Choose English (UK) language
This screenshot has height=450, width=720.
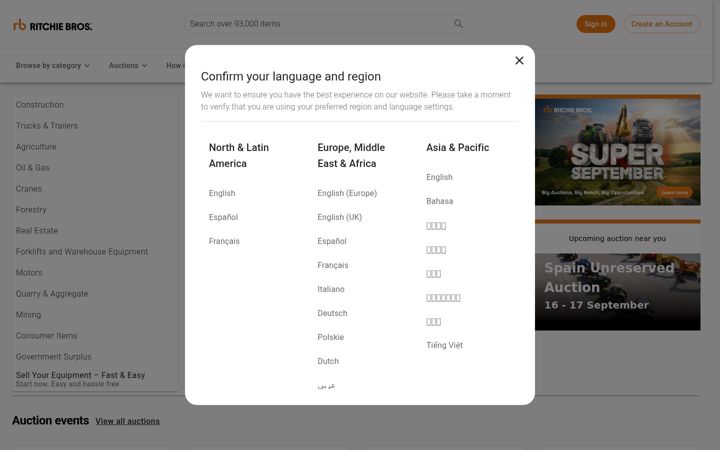click(x=339, y=217)
